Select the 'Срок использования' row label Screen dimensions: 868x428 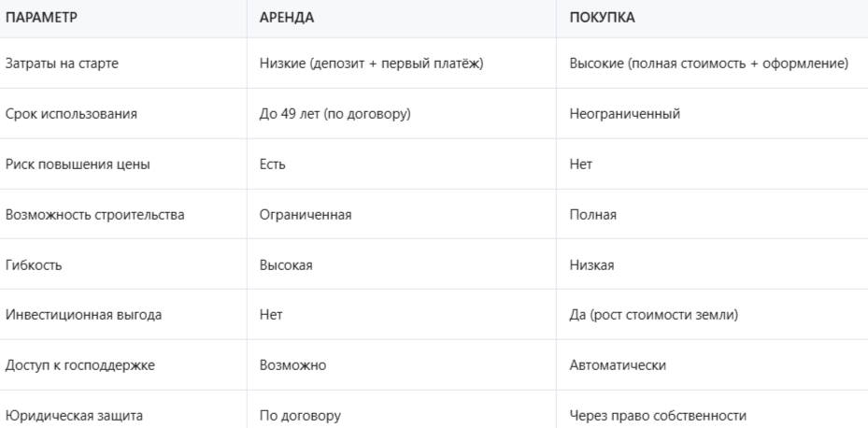pos(71,114)
